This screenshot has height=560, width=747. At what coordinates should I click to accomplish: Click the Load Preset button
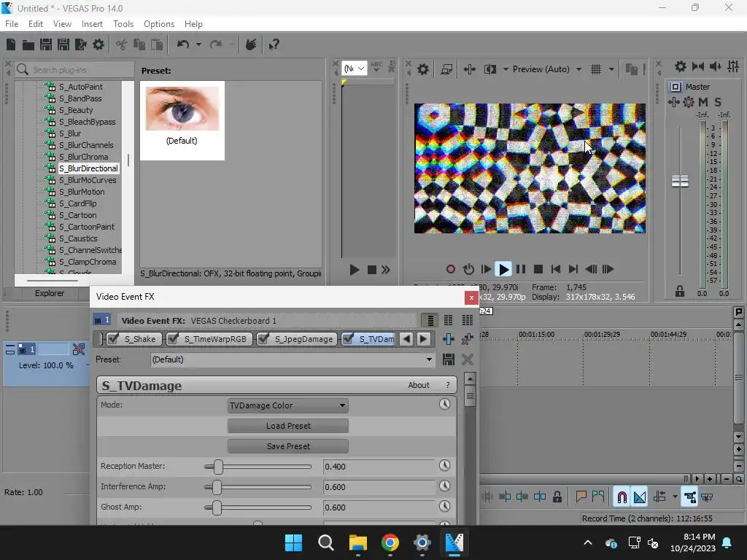(287, 426)
